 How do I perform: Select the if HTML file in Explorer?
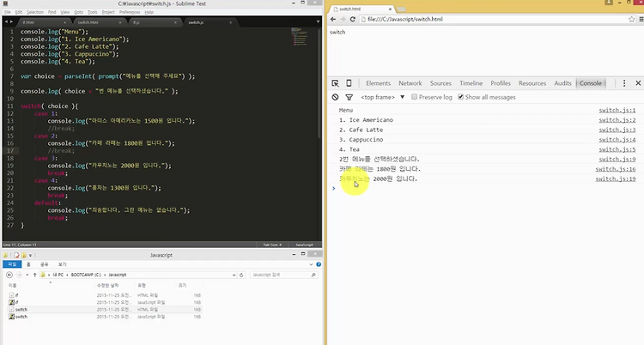(x=16, y=295)
